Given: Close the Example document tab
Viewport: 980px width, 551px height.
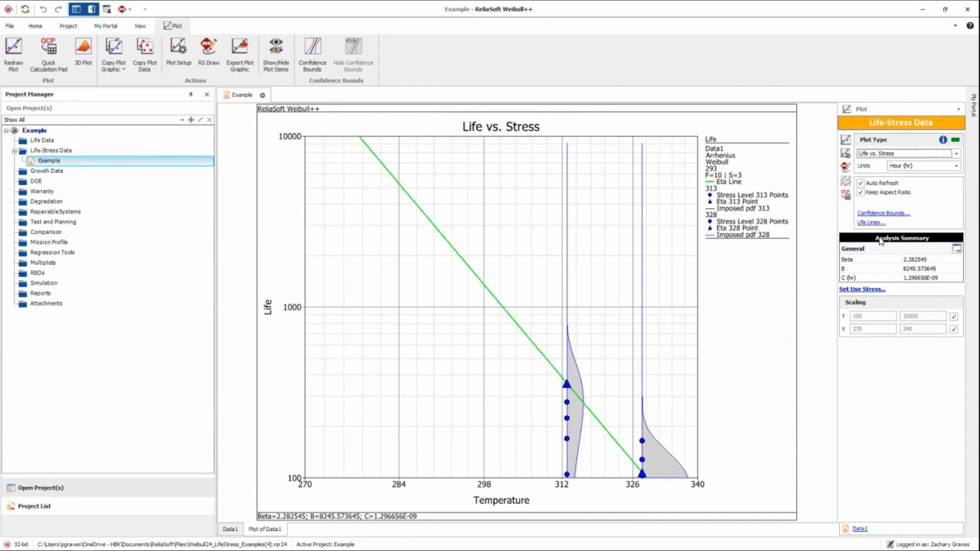Looking at the screenshot, I should pyautogui.click(x=262, y=96).
